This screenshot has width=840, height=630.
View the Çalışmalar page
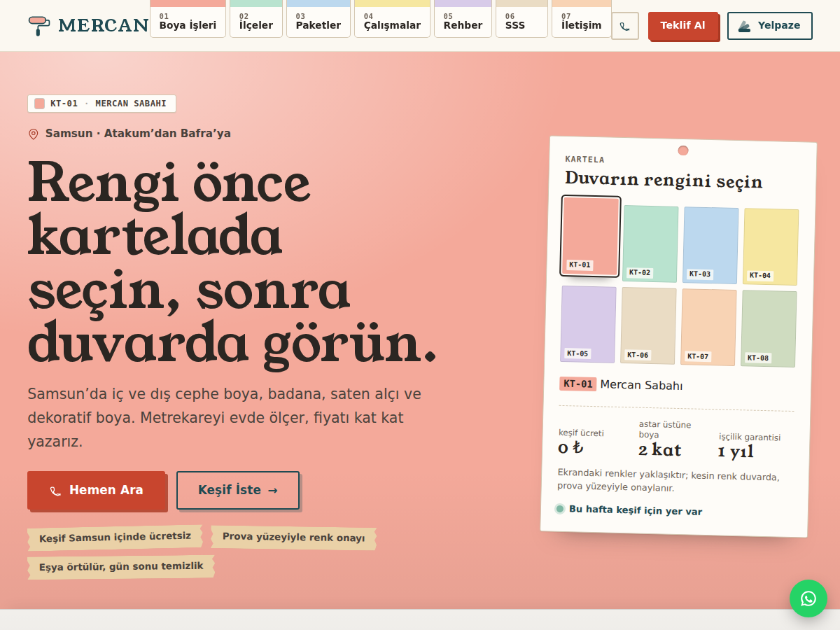(392, 19)
